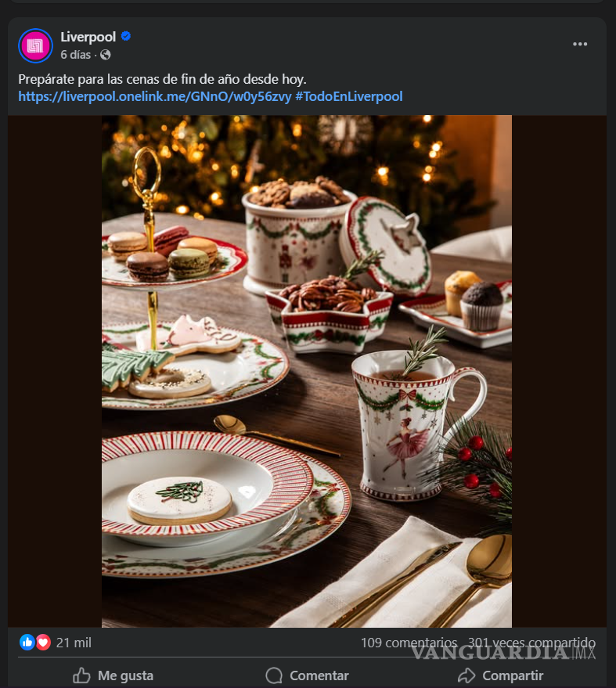
Task: Open the three-dot post options menu
Action: coord(580,45)
